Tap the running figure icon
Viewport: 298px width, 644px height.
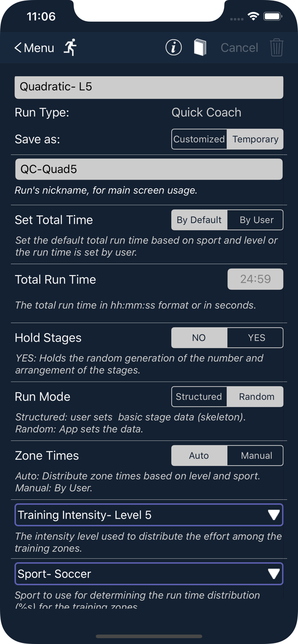tap(70, 47)
